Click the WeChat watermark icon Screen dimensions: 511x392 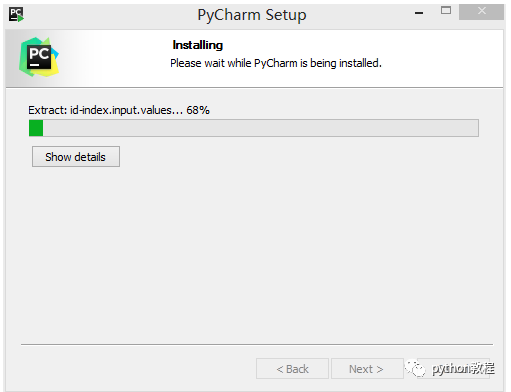pyautogui.click(x=415, y=368)
